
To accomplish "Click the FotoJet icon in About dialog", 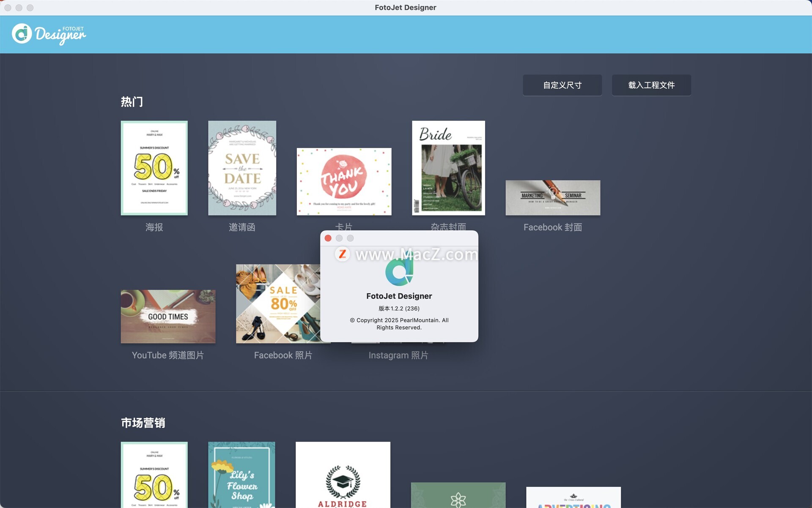I will click(x=399, y=271).
